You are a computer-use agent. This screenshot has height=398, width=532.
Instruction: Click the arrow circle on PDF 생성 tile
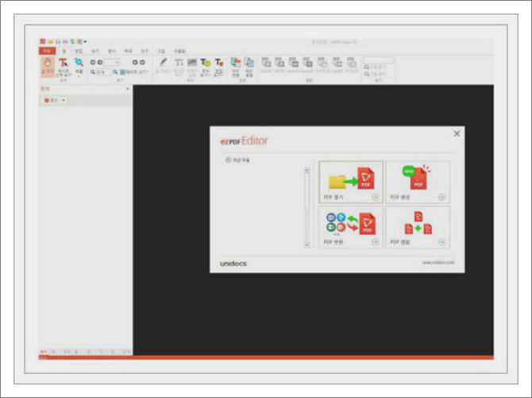tap(441, 197)
